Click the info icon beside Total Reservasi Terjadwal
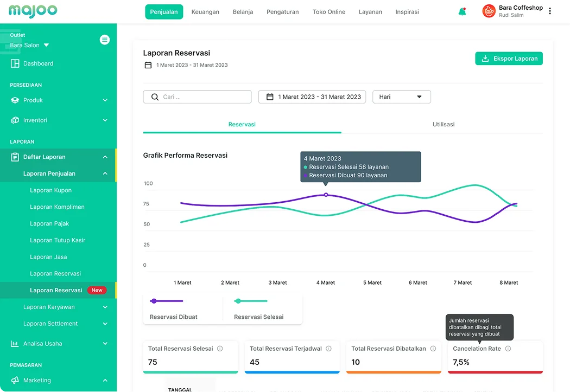Screen dimensions: 570x392 pos(328,349)
